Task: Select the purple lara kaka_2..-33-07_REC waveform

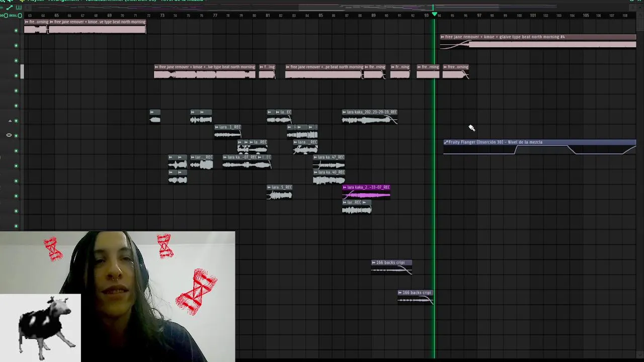Action: 366,196
